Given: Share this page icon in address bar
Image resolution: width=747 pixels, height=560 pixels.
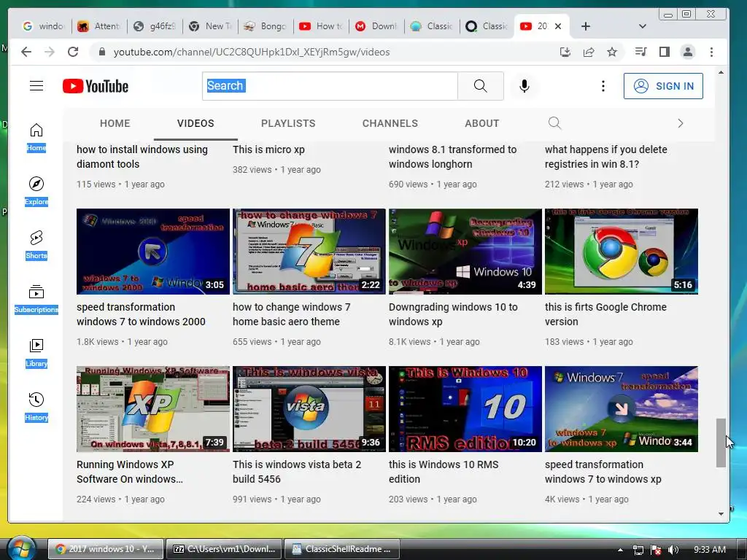Looking at the screenshot, I should click(x=589, y=52).
